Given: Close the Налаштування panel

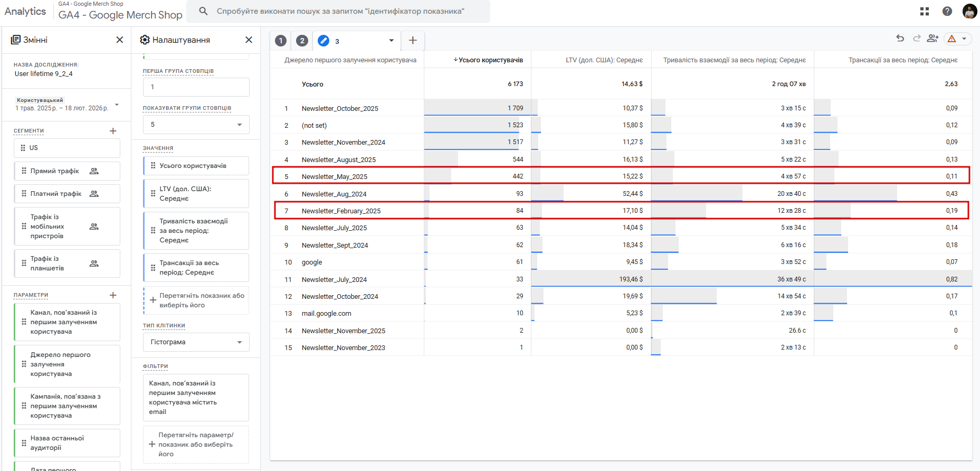Looking at the screenshot, I should 249,40.
